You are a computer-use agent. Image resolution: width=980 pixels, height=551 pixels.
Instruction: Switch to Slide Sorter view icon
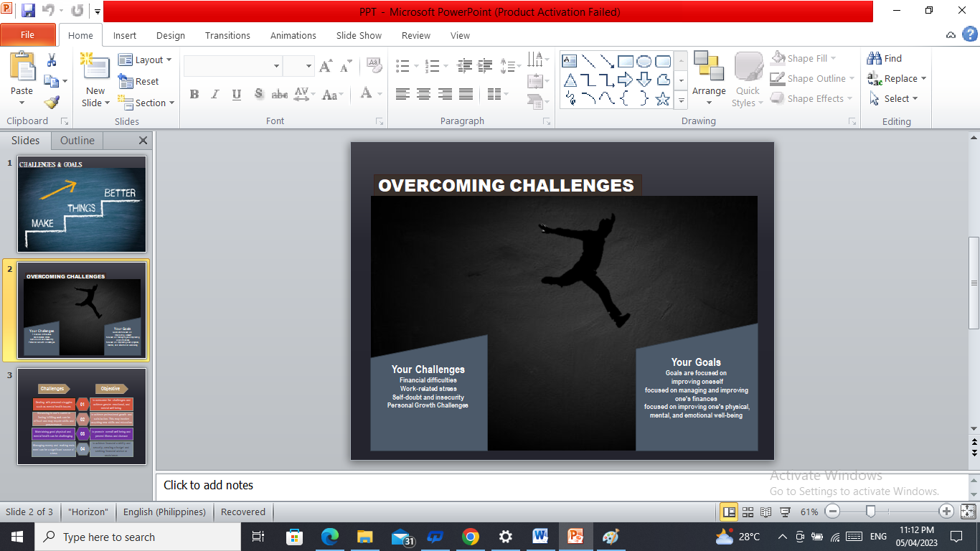(x=748, y=512)
